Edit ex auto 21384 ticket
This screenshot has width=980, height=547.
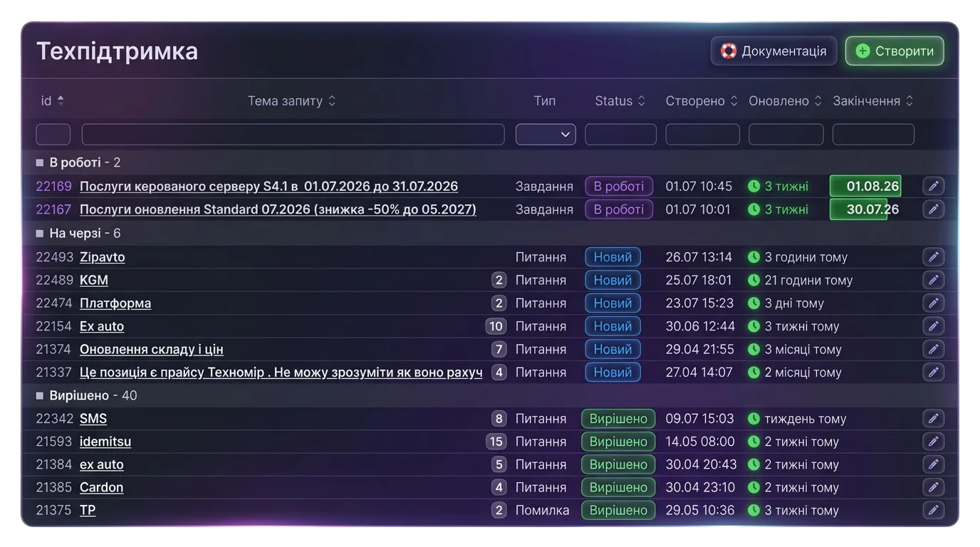(933, 464)
